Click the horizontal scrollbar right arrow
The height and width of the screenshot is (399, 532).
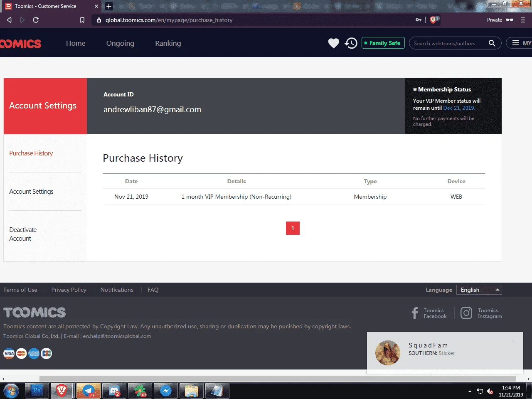pos(529,379)
